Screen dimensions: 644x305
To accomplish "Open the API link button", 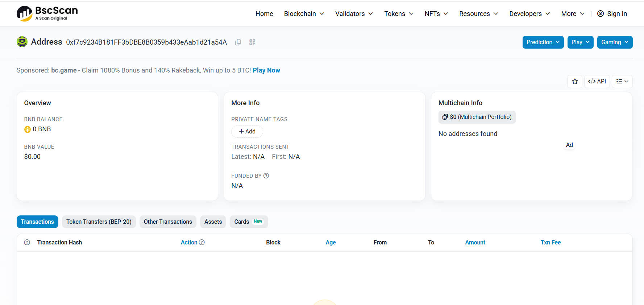I will tap(597, 82).
